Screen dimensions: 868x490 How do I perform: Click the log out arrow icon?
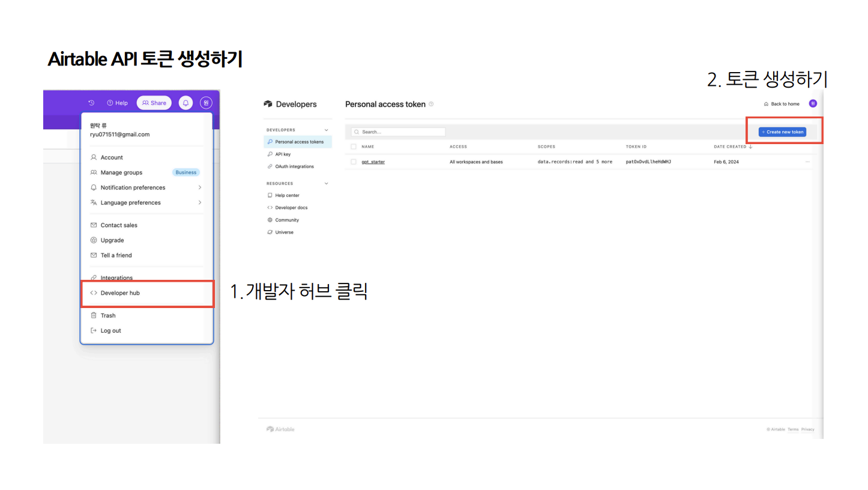pos(94,330)
